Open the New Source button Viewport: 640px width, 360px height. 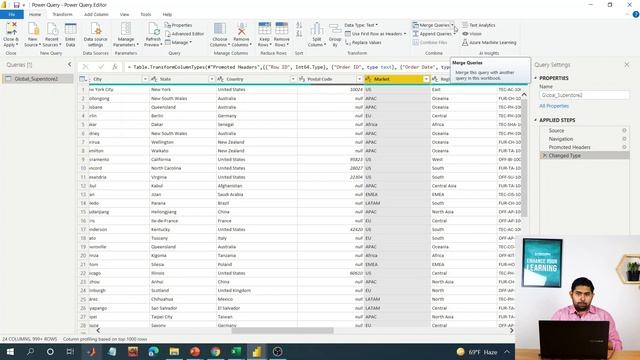point(32,35)
